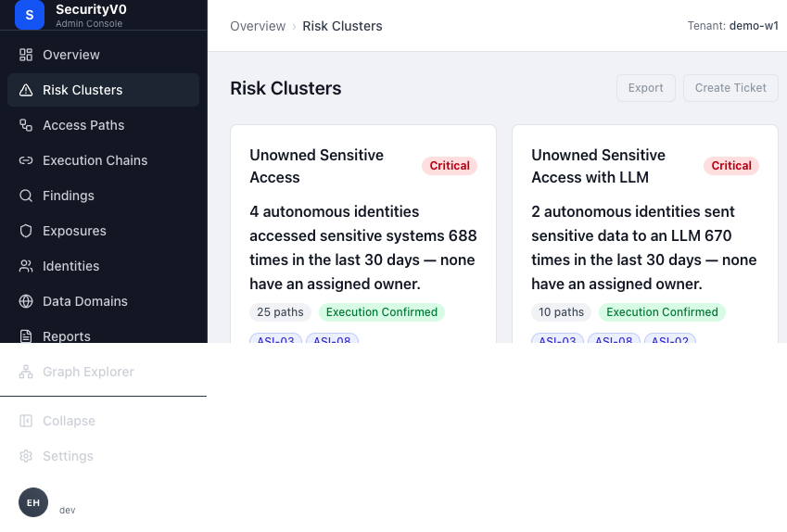
Task: Open the Reports section
Action: 104,336
